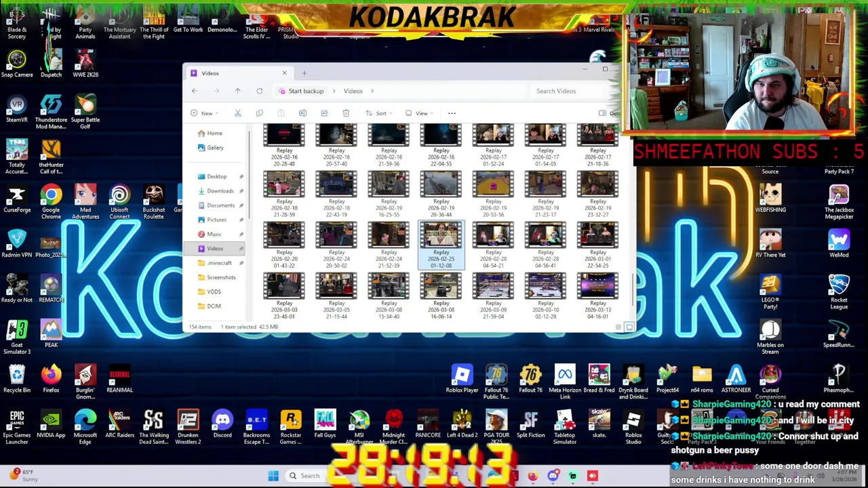Open Google Chrome desktop shortcut
Viewport: 868px width, 488px height.
(51, 202)
